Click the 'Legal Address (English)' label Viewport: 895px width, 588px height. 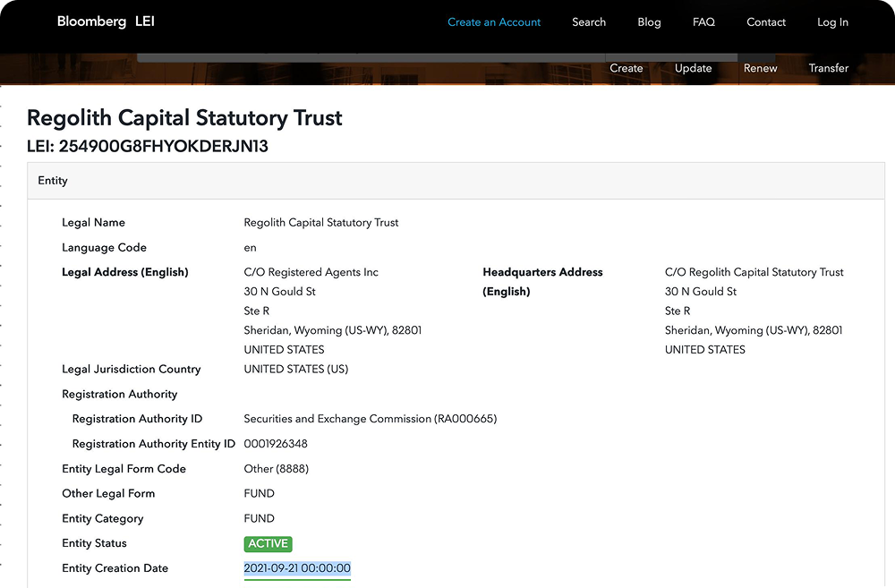[x=125, y=272]
